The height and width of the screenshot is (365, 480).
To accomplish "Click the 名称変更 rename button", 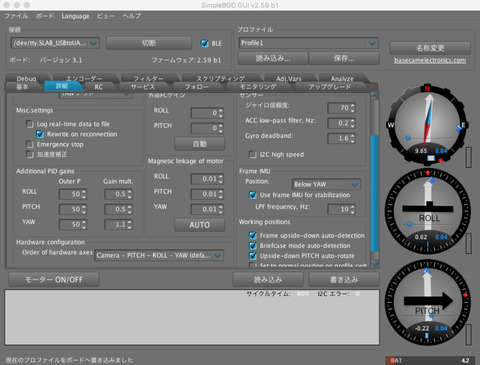I will coord(430,48).
